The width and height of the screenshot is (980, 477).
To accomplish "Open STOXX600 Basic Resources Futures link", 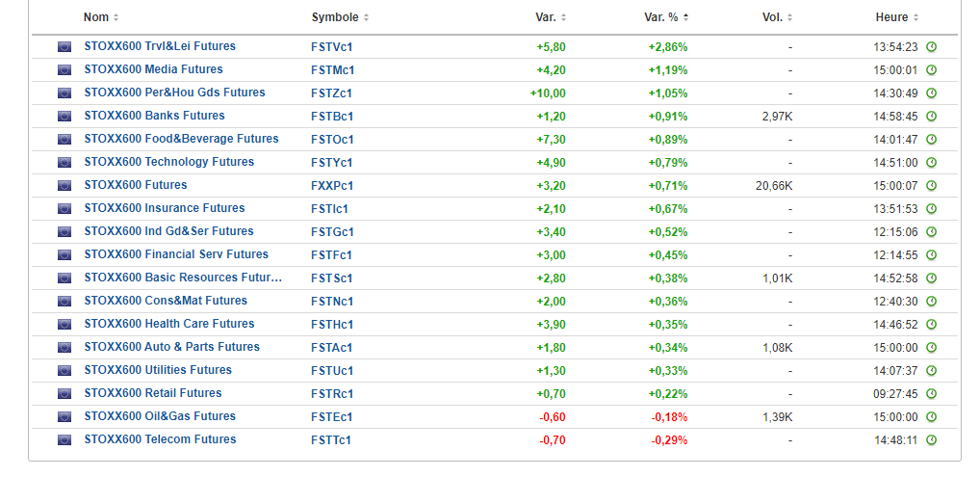I will (x=183, y=278).
